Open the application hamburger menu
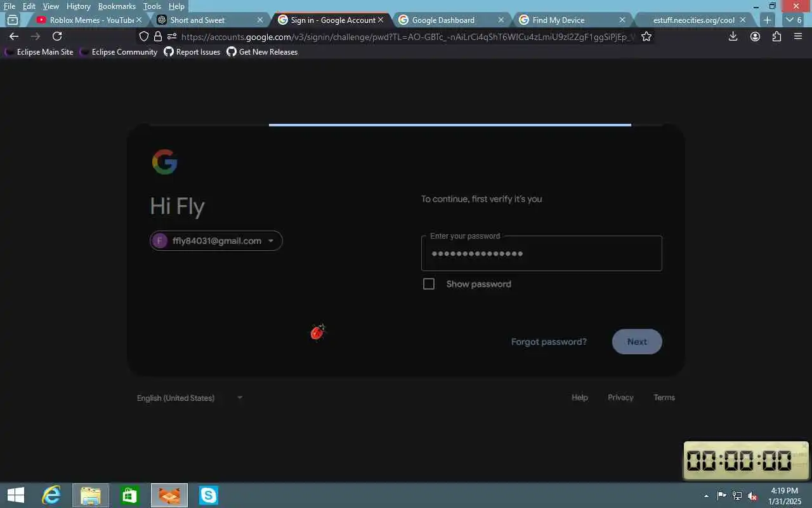Image resolution: width=812 pixels, height=508 pixels. pyautogui.click(x=798, y=36)
